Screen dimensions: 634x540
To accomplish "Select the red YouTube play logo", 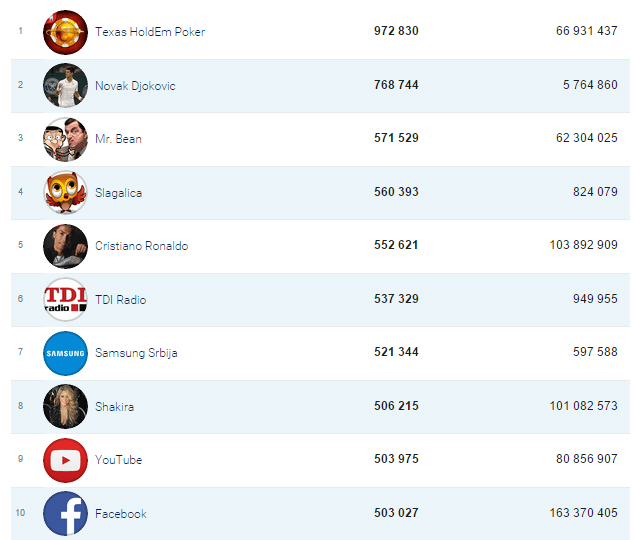I will tap(65, 460).
